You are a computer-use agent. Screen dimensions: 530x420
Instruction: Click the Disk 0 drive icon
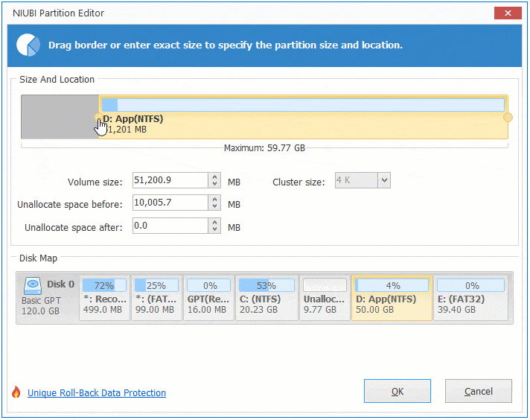(33, 285)
